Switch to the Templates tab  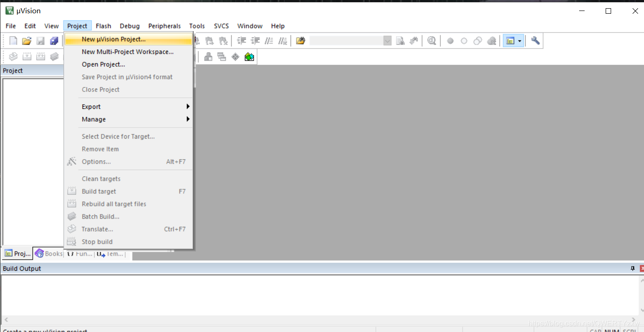point(110,253)
